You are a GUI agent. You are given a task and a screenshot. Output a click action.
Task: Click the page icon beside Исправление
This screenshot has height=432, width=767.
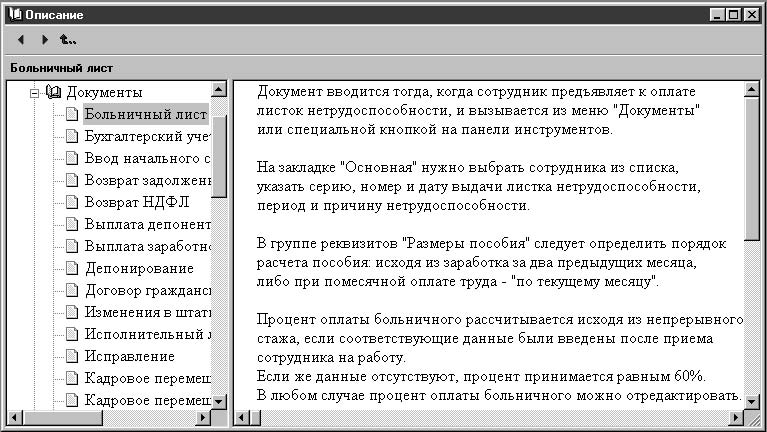click(x=72, y=356)
